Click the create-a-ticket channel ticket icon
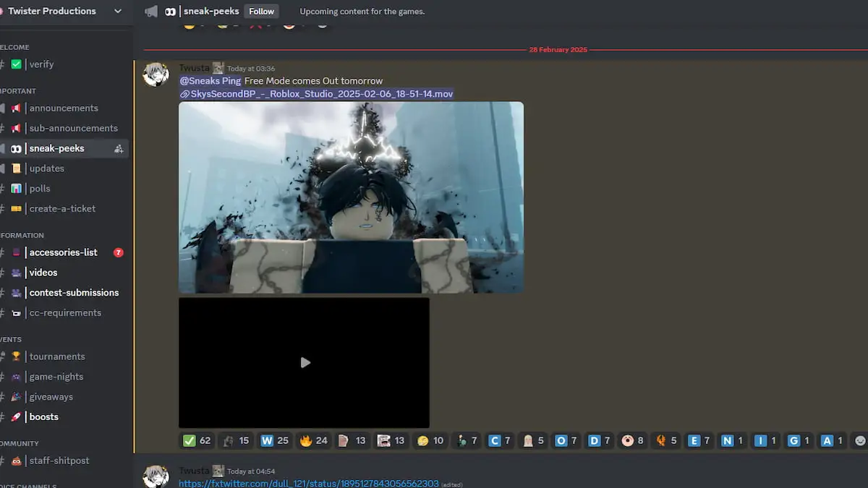Image resolution: width=868 pixels, height=488 pixels. [15, 208]
